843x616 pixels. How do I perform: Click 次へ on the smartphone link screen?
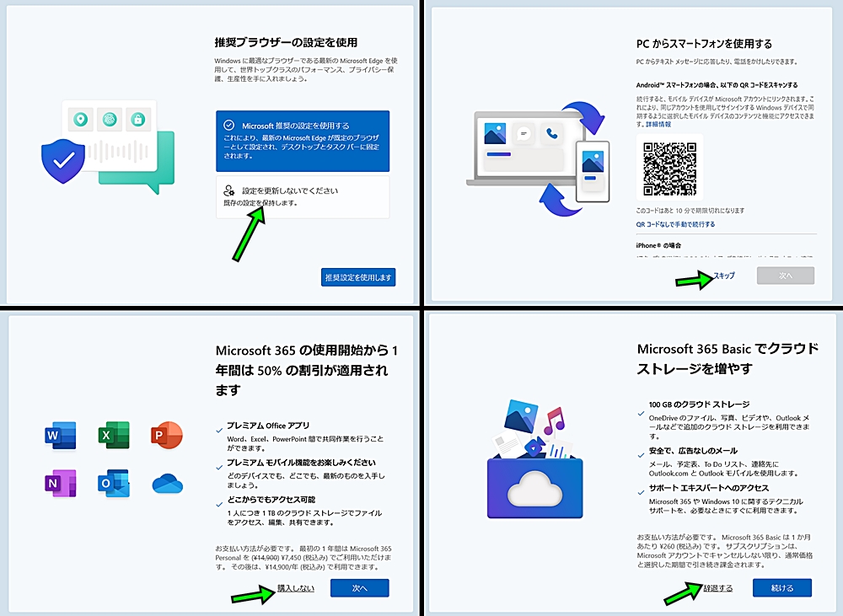tap(786, 276)
